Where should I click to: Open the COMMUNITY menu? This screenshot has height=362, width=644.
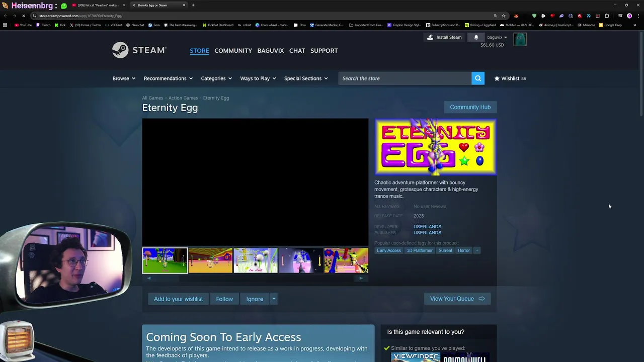(233, 50)
